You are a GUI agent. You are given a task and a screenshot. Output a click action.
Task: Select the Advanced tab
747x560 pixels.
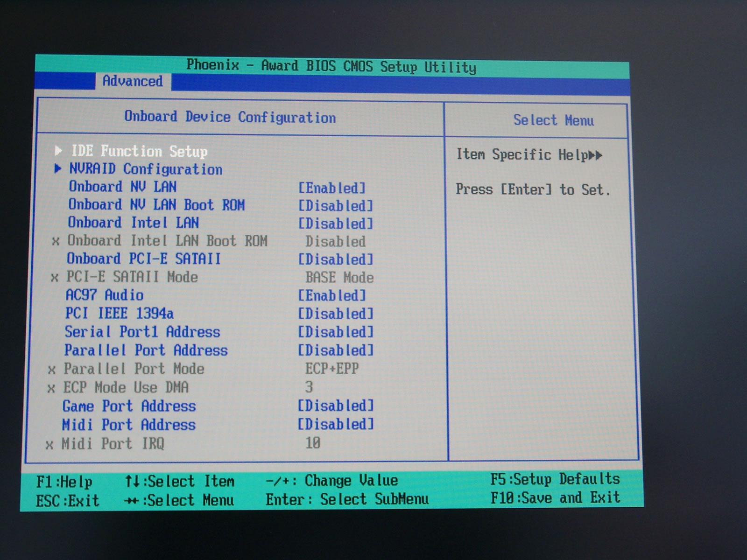click(x=133, y=81)
